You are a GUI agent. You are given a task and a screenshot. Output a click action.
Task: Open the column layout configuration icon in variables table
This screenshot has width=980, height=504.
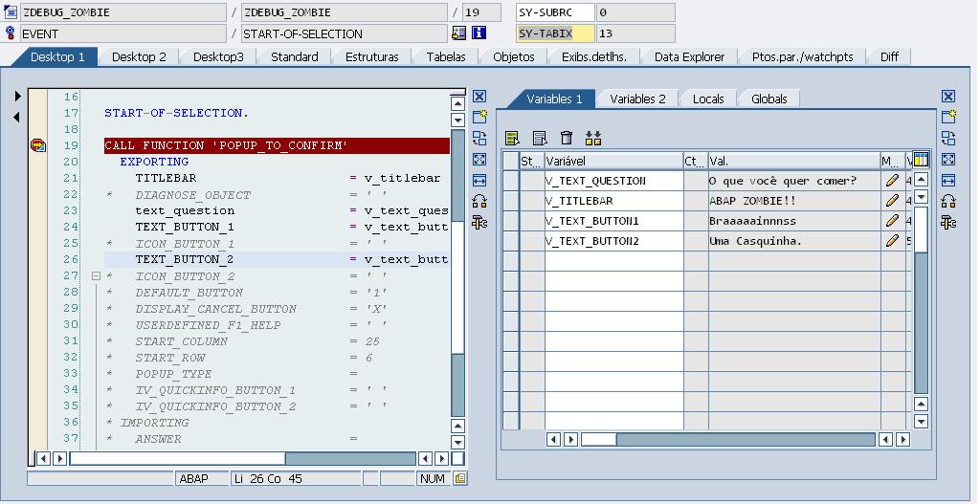(921, 161)
